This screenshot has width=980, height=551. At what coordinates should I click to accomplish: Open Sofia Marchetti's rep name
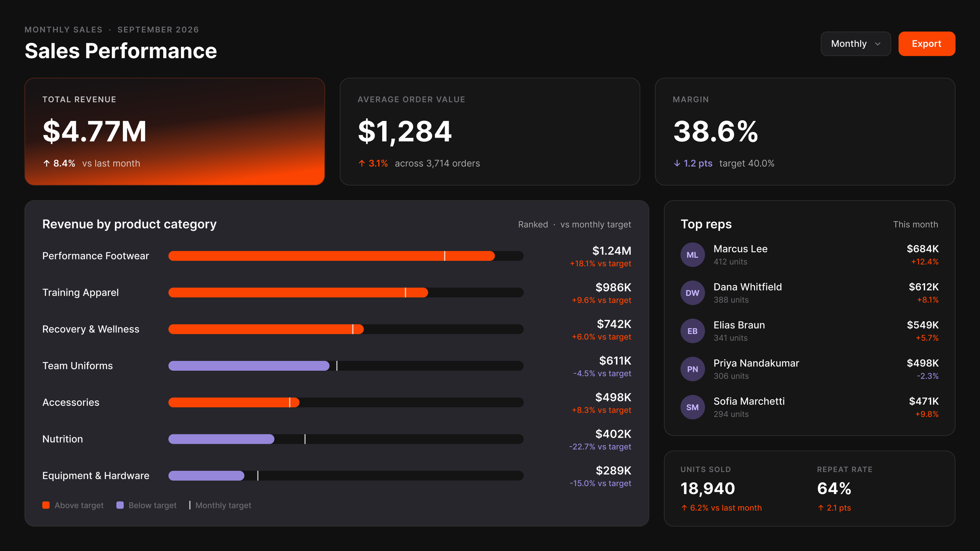[x=749, y=401]
